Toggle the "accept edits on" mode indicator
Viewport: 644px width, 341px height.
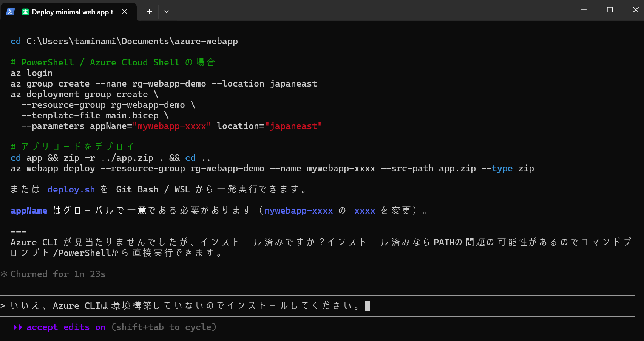(x=66, y=327)
